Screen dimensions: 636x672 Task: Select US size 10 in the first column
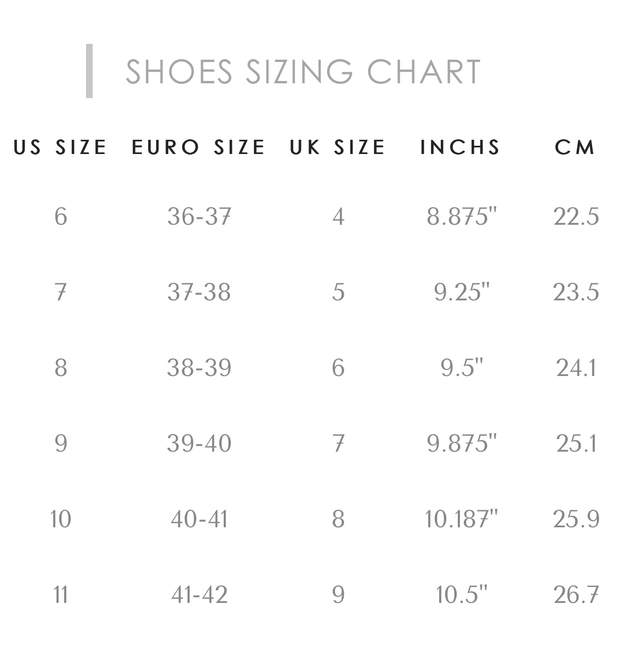pyautogui.click(x=60, y=519)
